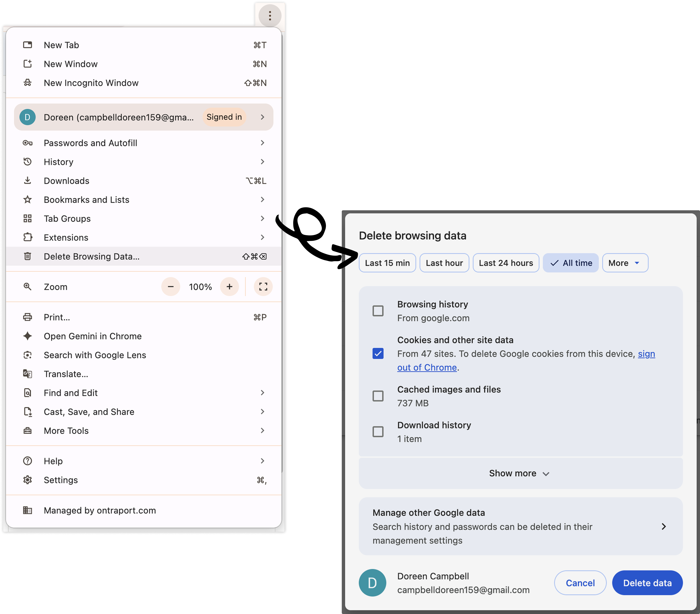Click the three-dot Chrome menu icon

click(270, 16)
